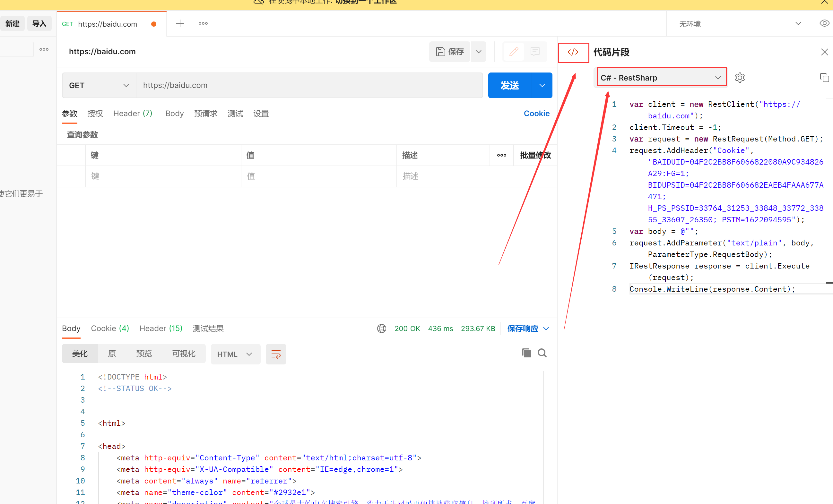Click the 293.67 KB response size
Screen dimensions: 833x504
tap(478, 328)
